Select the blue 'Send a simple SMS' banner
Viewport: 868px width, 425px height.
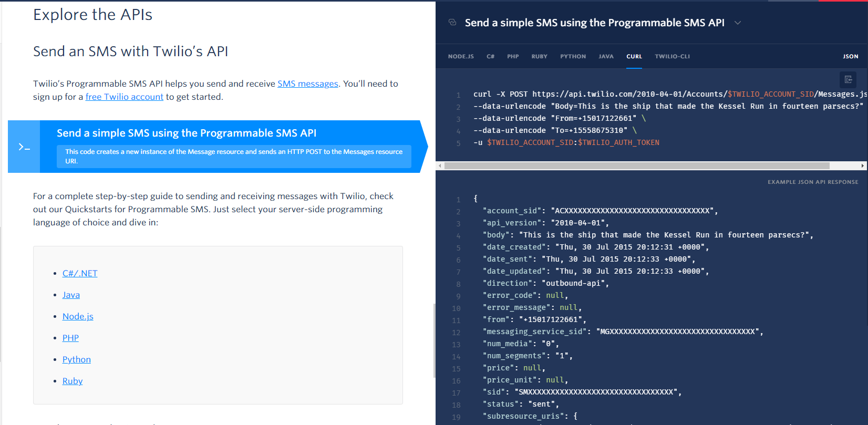coord(218,147)
